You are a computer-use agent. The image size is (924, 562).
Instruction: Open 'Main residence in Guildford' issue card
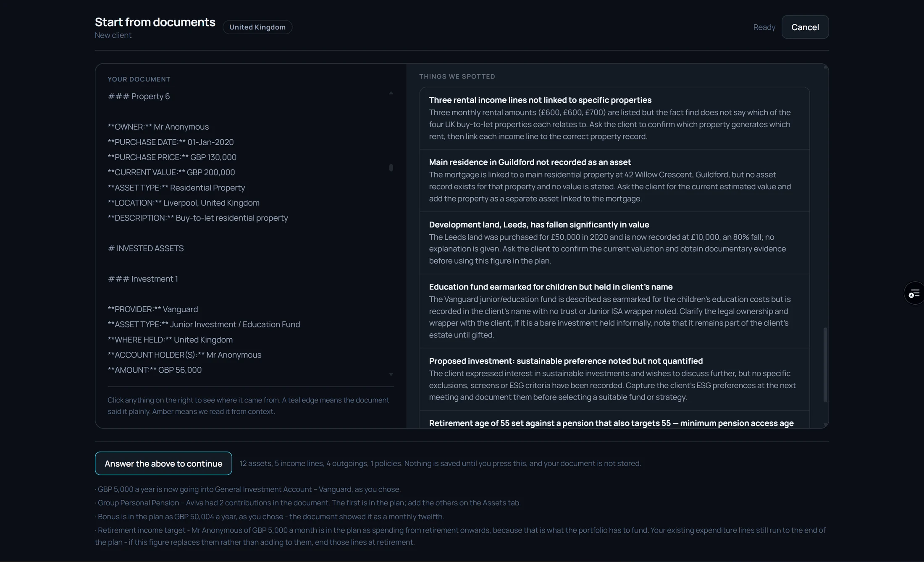click(x=614, y=180)
